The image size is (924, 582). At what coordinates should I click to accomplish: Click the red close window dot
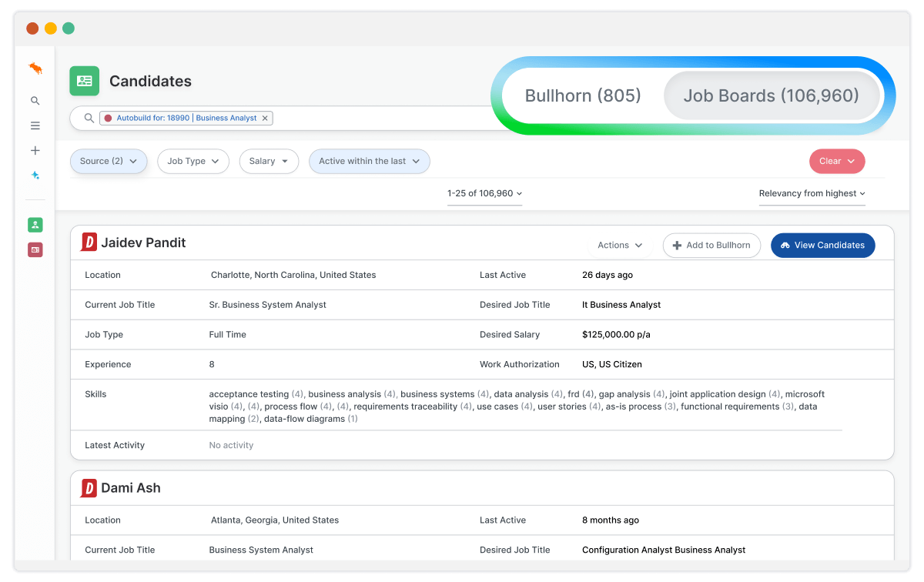pos(32,28)
